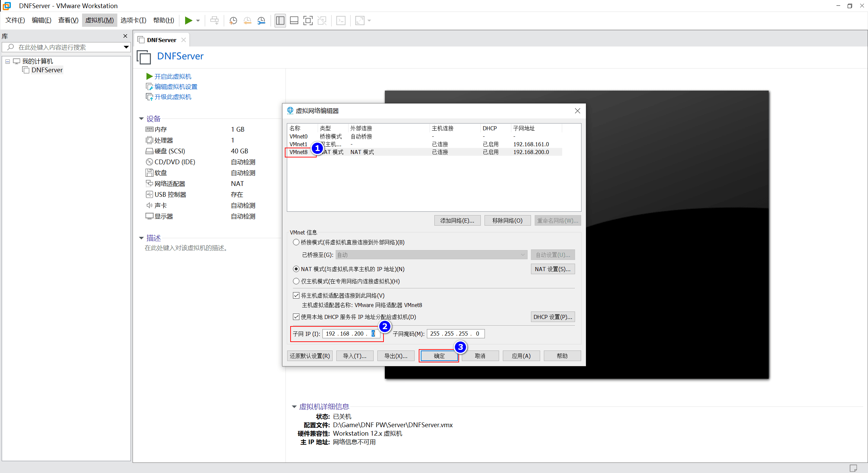Click the library search input field
This screenshot has width=868, height=473.
coord(66,47)
